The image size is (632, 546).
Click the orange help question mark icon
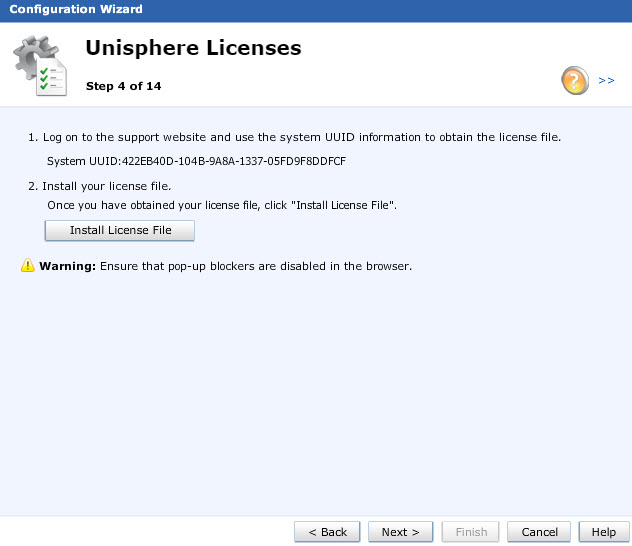click(575, 81)
